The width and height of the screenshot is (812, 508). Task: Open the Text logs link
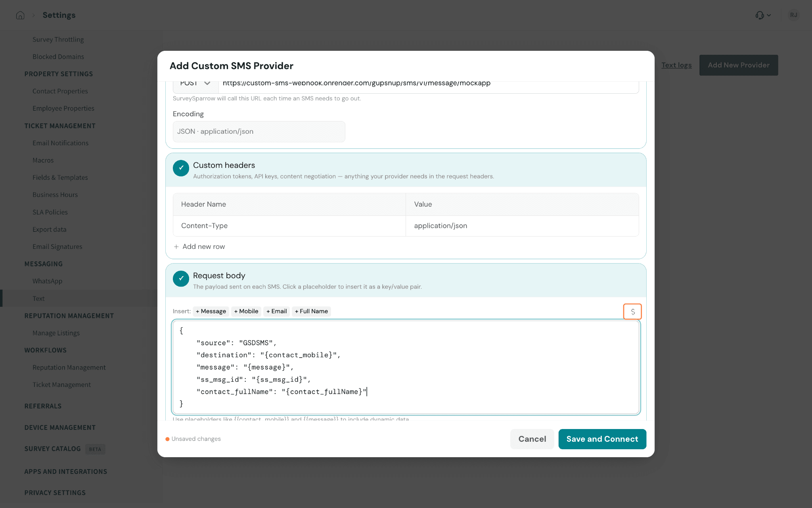coord(676,65)
